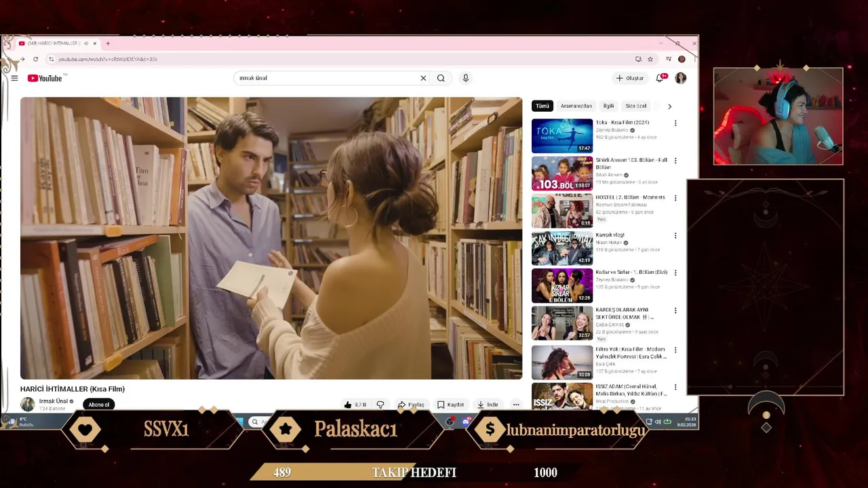This screenshot has height=488, width=868.
Task: Select the Size özel filter chip
Action: [636, 106]
